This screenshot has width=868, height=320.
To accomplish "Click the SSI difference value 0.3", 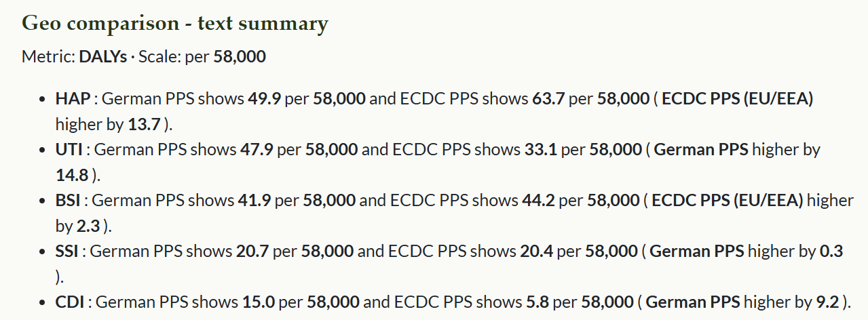I will point(831,252).
